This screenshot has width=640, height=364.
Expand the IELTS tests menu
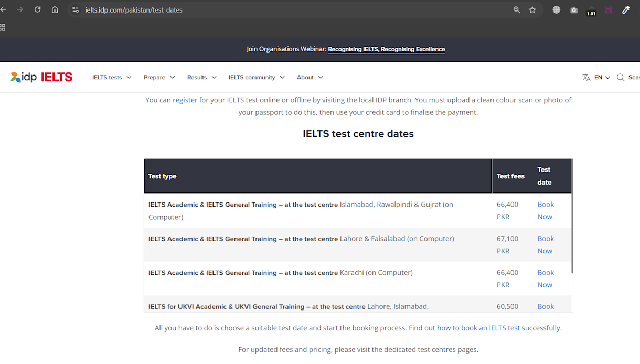point(112,77)
